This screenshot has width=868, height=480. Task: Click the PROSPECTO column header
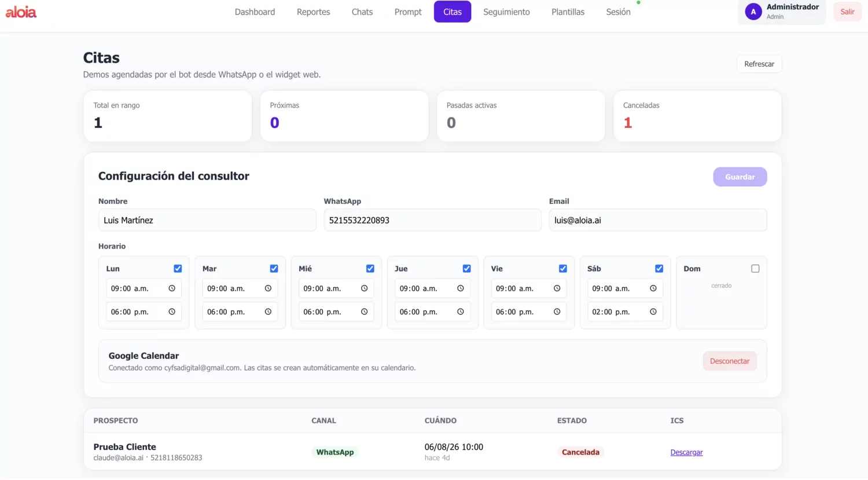point(116,420)
